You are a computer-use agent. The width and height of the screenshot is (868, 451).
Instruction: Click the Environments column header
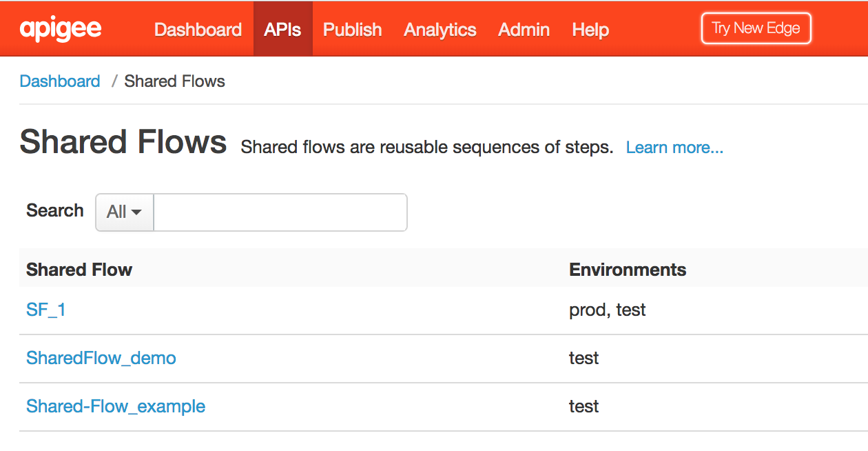tap(628, 270)
